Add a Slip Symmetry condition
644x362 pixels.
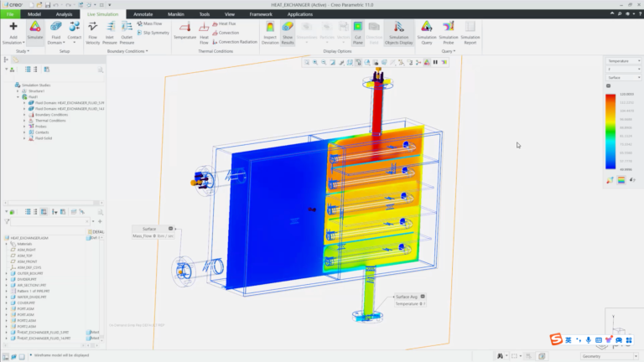153,33
